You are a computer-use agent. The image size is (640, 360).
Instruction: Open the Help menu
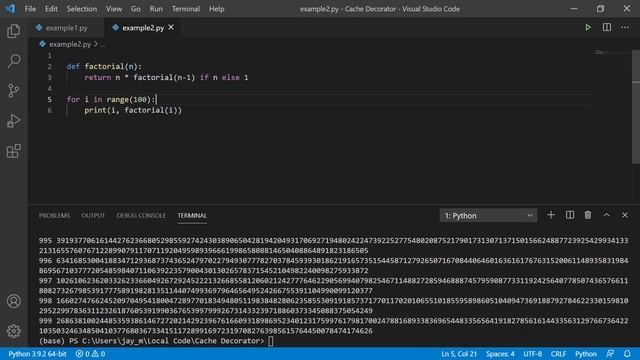coord(217,9)
